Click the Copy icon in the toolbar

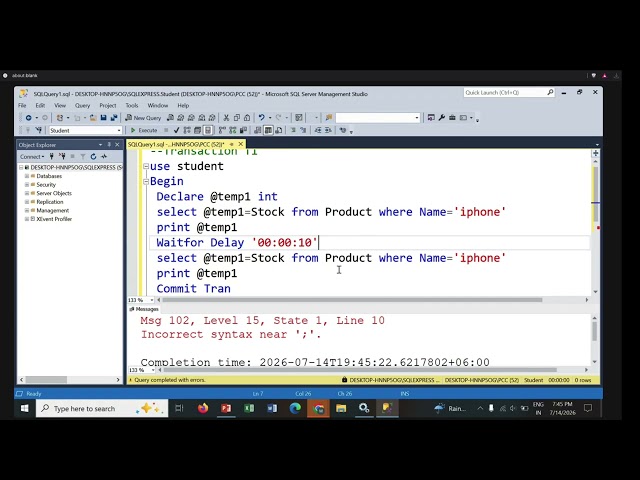click(237, 118)
